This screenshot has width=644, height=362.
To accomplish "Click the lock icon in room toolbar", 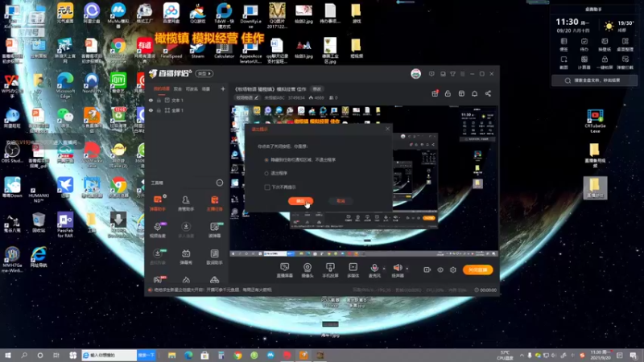I will point(448,93).
